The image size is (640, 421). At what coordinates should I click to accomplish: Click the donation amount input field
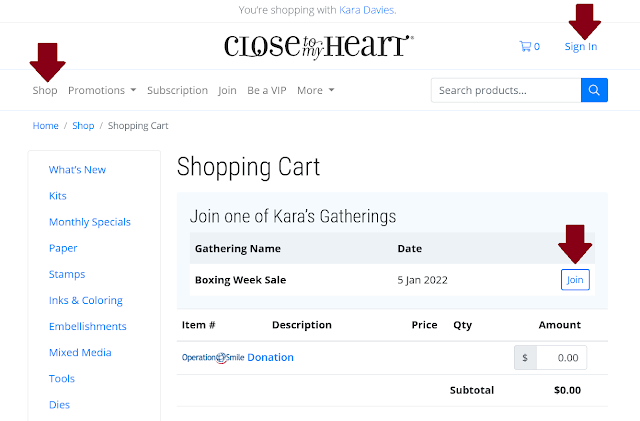tap(561, 357)
